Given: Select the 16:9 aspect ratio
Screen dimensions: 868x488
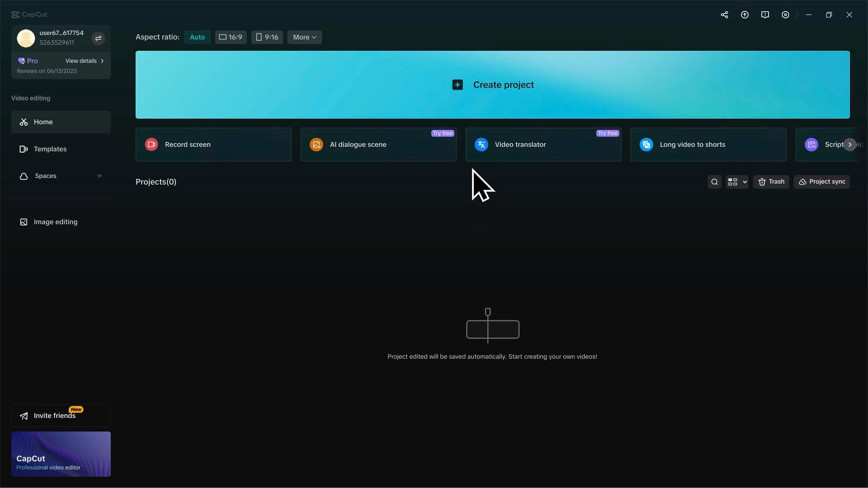Looking at the screenshot, I should (x=231, y=37).
